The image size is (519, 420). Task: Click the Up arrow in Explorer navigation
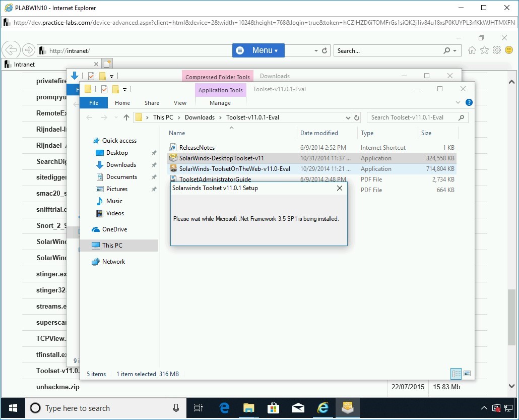126,117
